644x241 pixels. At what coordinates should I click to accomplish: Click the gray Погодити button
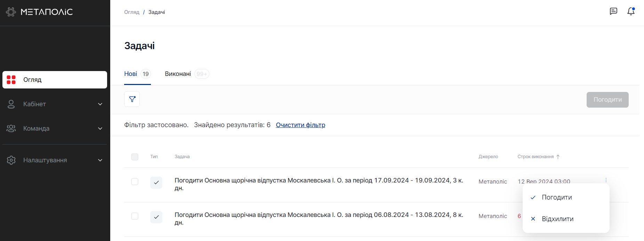(607, 100)
